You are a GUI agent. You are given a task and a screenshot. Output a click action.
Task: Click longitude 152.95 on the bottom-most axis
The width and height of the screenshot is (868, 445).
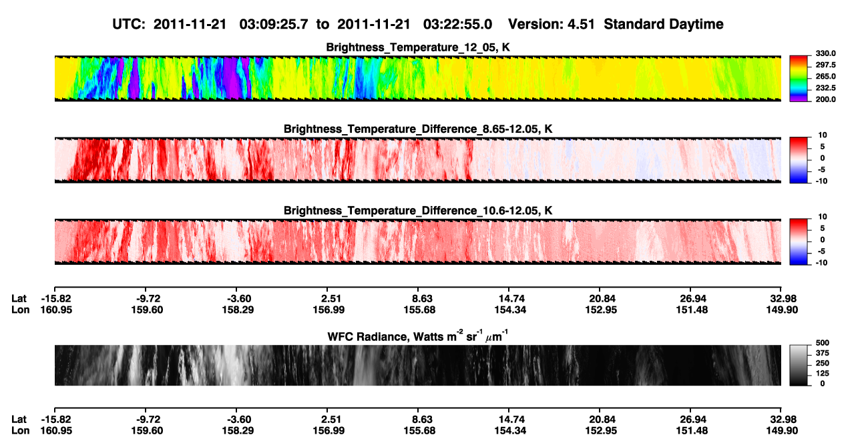pos(602,430)
